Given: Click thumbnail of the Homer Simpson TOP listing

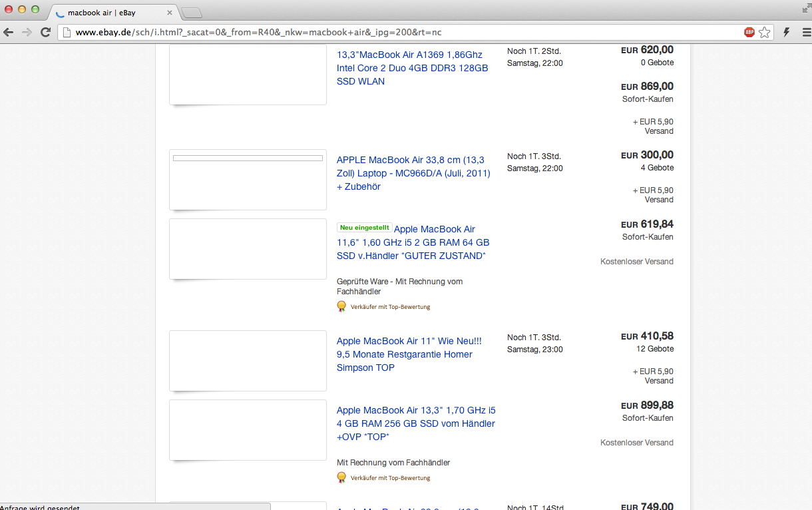Looking at the screenshot, I should point(248,361).
